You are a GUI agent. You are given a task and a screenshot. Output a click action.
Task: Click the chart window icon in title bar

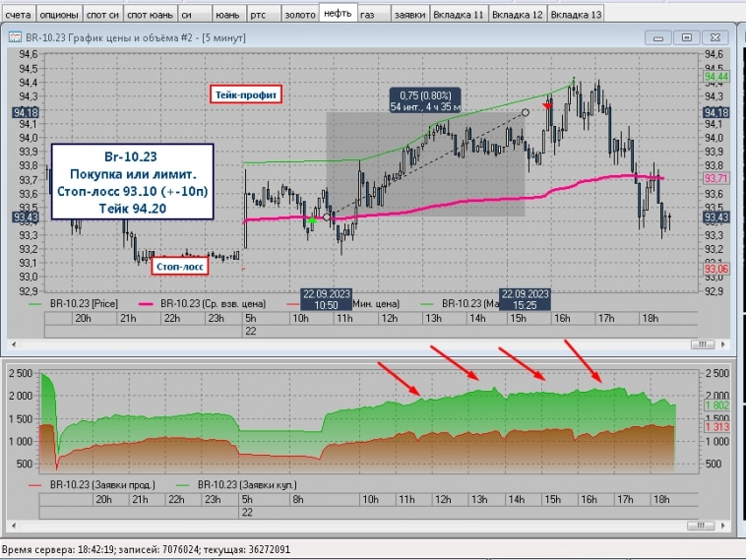15,37
